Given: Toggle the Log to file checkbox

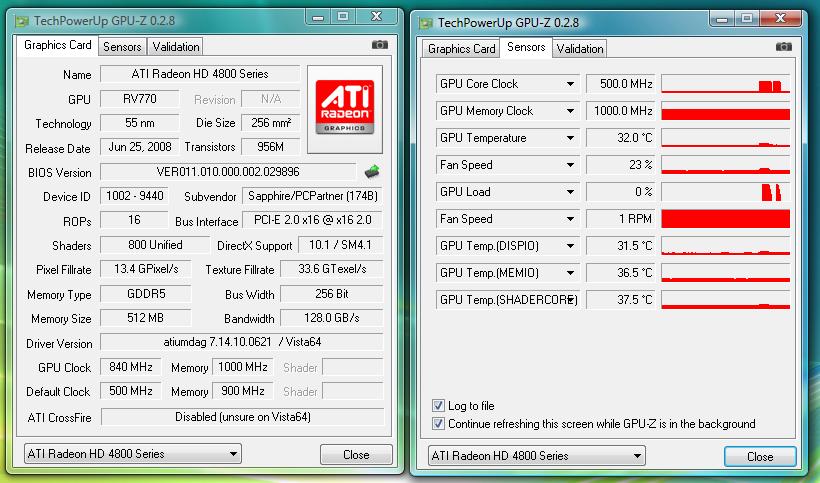Looking at the screenshot, I should [x=438, y=406].
